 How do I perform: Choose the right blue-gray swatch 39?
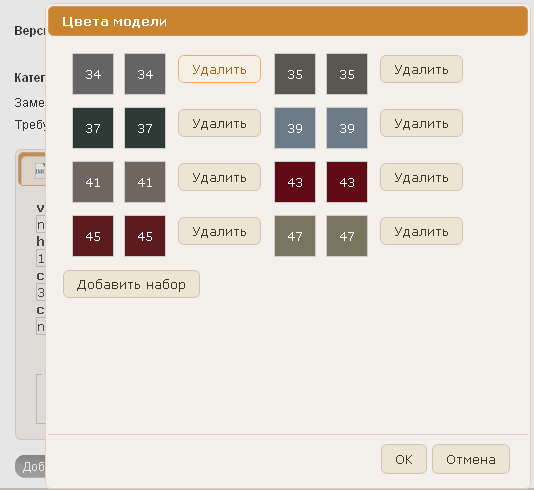(x=347, y=128)
